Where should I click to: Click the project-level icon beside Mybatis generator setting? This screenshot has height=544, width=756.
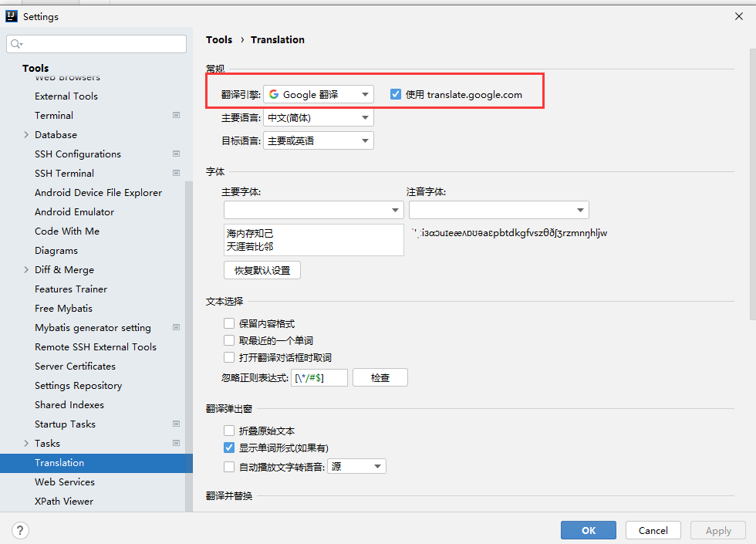(176, 327)
